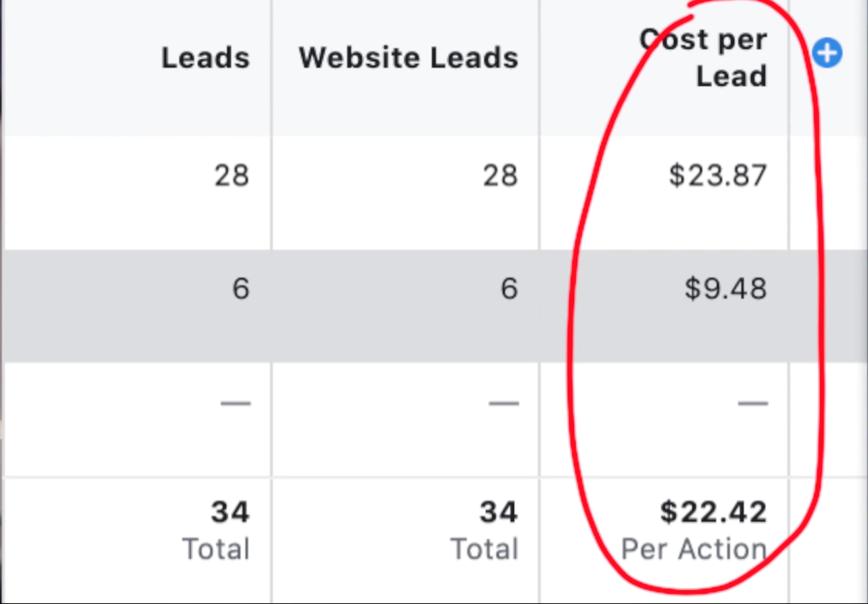Click the $22.42 total cost value
868x604 pixels.
[x=713, y=512]
